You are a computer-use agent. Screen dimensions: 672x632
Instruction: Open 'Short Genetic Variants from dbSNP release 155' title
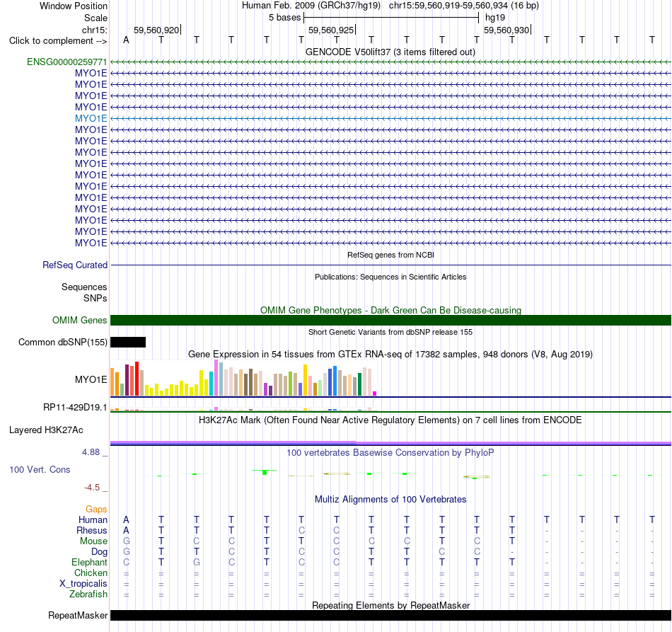click(390, 332)
